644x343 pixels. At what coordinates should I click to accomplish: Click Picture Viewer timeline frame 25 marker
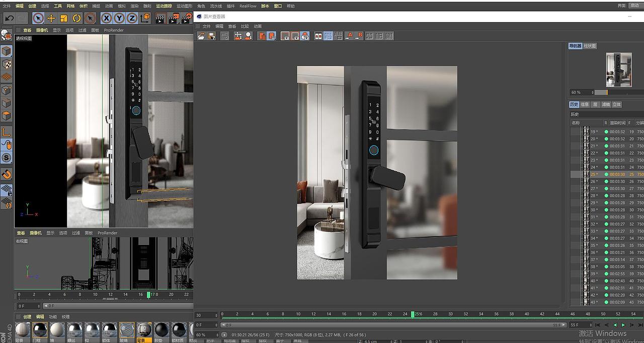pyautogui.click(x=413, y=314)
